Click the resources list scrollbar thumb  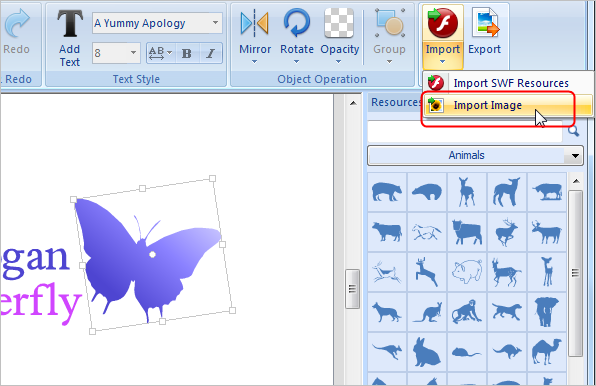coord(576,273)
